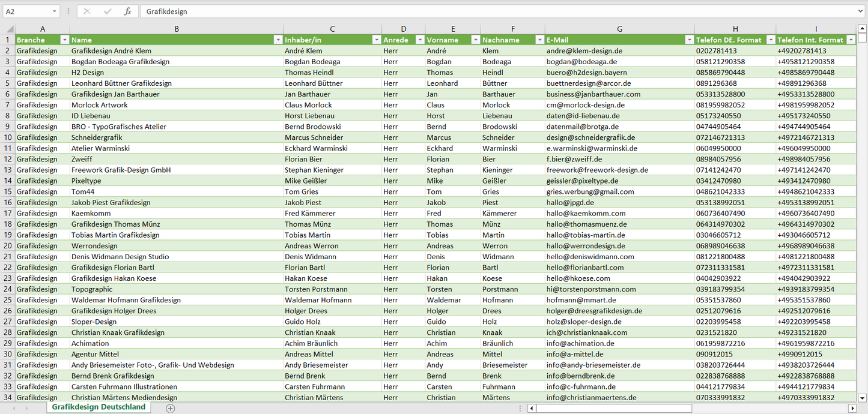Click the vertical scrollbar down arrow
Viewport: 868px width, 414px height.
click(863, 397)
